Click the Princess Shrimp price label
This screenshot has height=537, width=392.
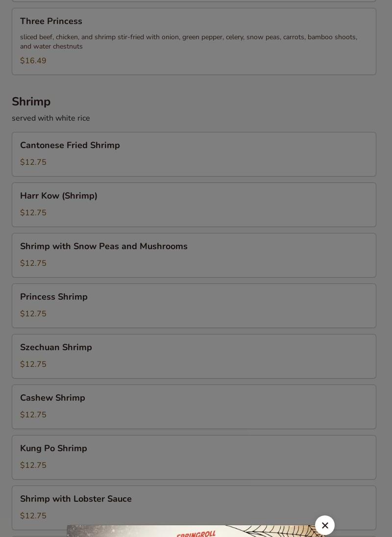33,314
